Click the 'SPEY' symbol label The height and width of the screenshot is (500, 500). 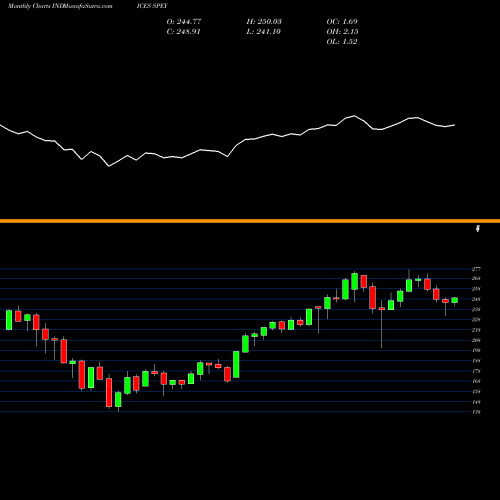(x=160, y=6)
